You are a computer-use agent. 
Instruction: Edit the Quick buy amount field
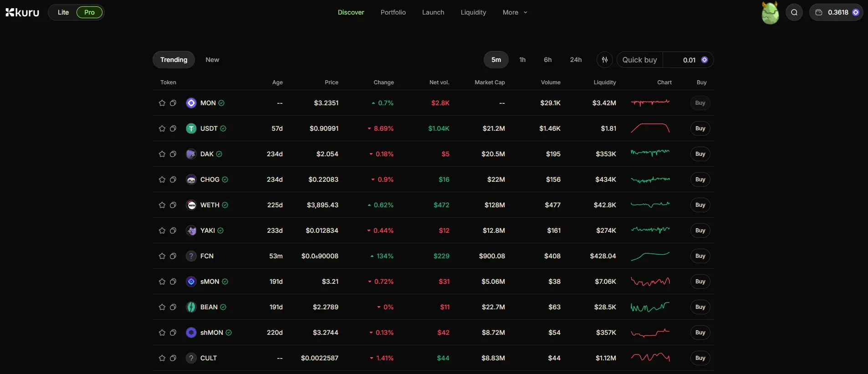pos(688,60)
